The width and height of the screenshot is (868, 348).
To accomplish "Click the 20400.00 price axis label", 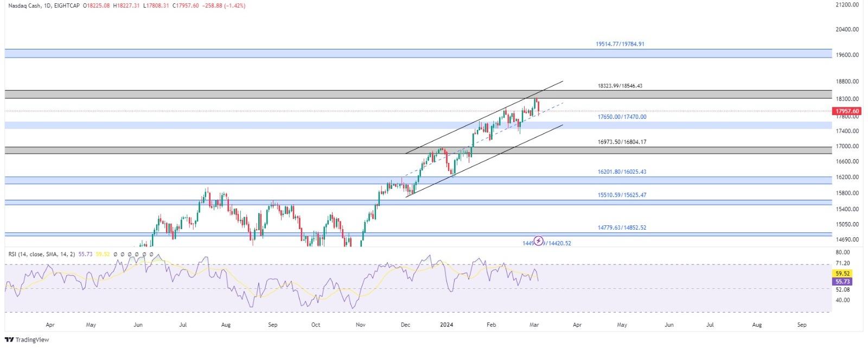I will pos(847,30).
